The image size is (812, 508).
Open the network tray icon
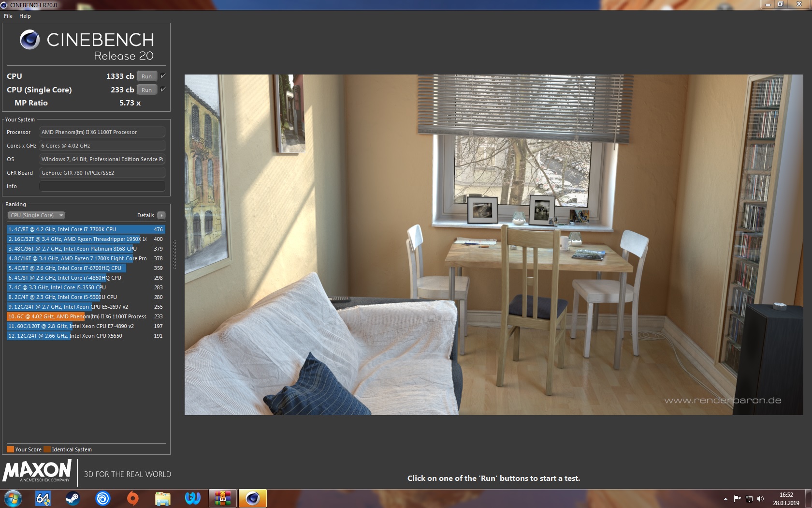coord(749,499)
